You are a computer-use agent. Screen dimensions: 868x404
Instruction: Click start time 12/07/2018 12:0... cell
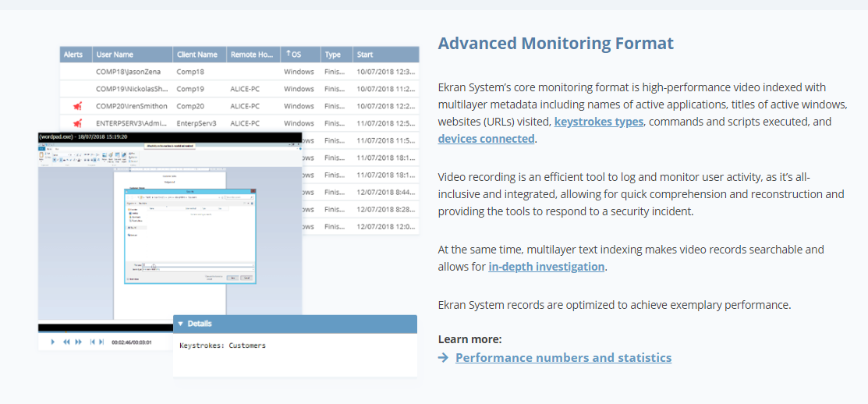[x=386, y=226]
